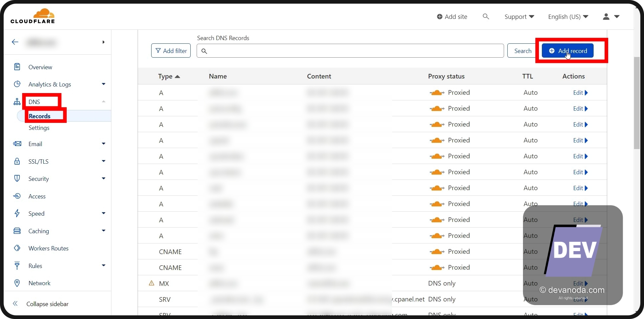
Task: Click 'DNS only' in the MX row
Action: pyautogui.click(x=442, y=283)
